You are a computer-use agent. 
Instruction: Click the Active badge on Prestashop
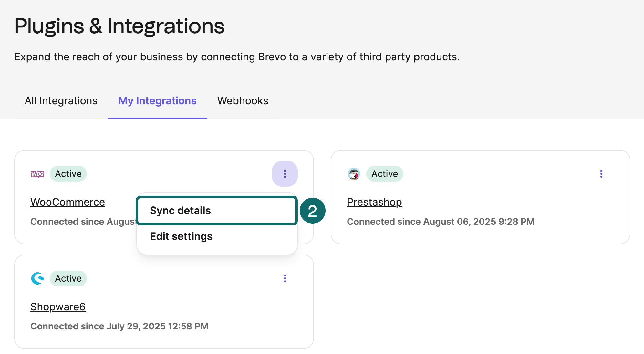(x=384, y=174)
